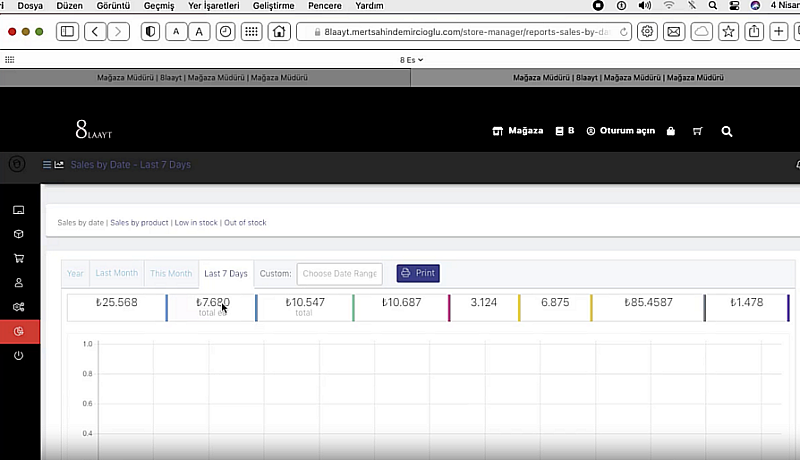Open customers person icon in sidebar
Screen dimensions: 800x460
pyautogui.click(x=19, y=283)
